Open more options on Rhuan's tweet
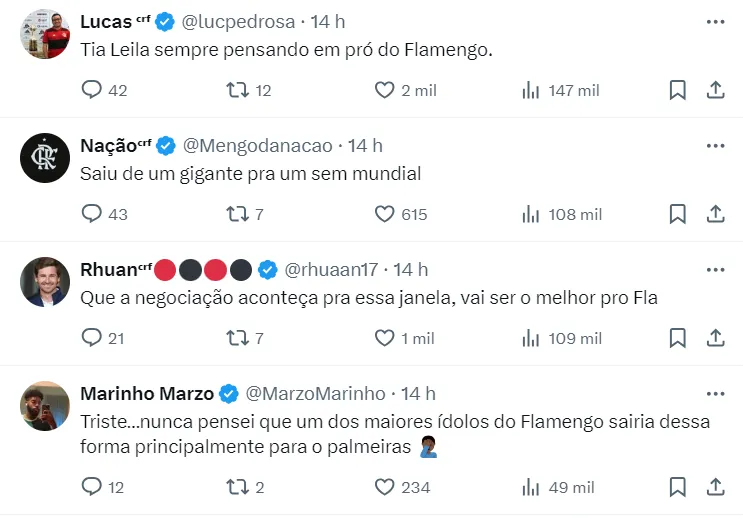The height and width of the screenshot is (518, 743). (715, 269)
